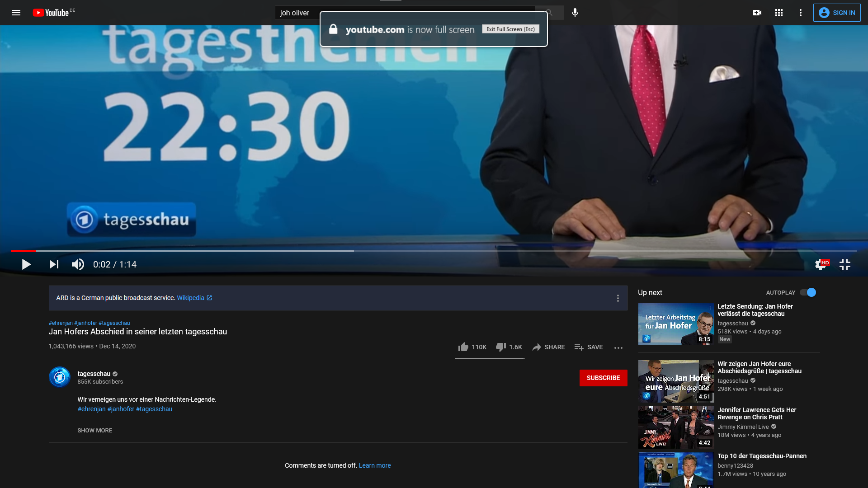Open the Wikipedia link about ARD
Screen dimensions: 868x488
pos(191,298)
